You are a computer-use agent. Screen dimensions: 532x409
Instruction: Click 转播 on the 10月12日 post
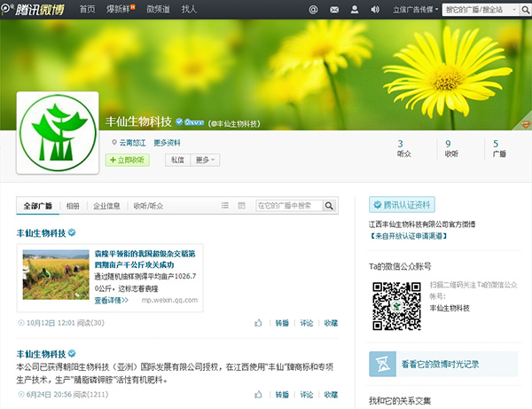coord(282,323)
